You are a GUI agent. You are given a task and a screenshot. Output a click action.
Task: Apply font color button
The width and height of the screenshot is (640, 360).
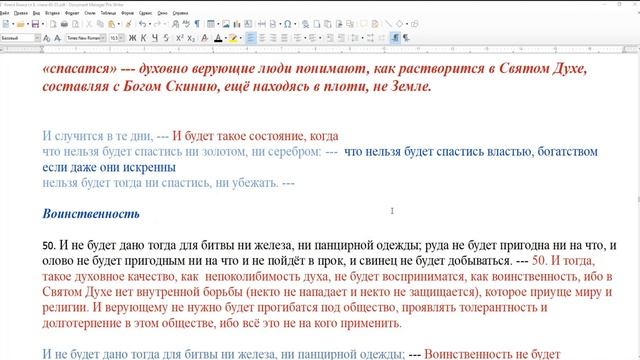click(x=218, y=38)
